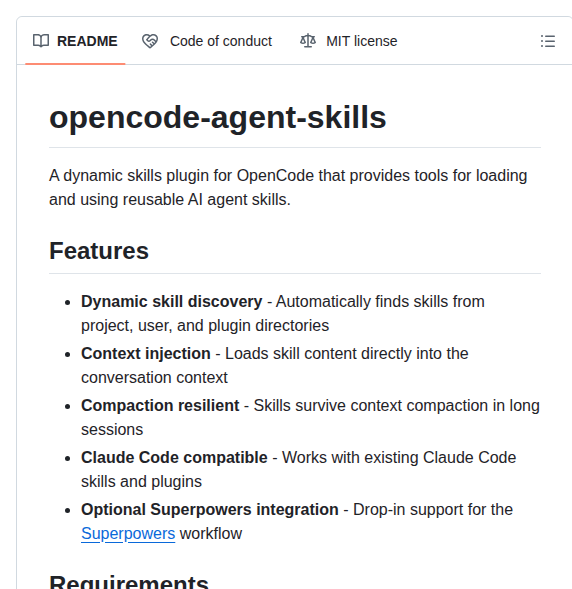Click the Requirements heading

129,581
